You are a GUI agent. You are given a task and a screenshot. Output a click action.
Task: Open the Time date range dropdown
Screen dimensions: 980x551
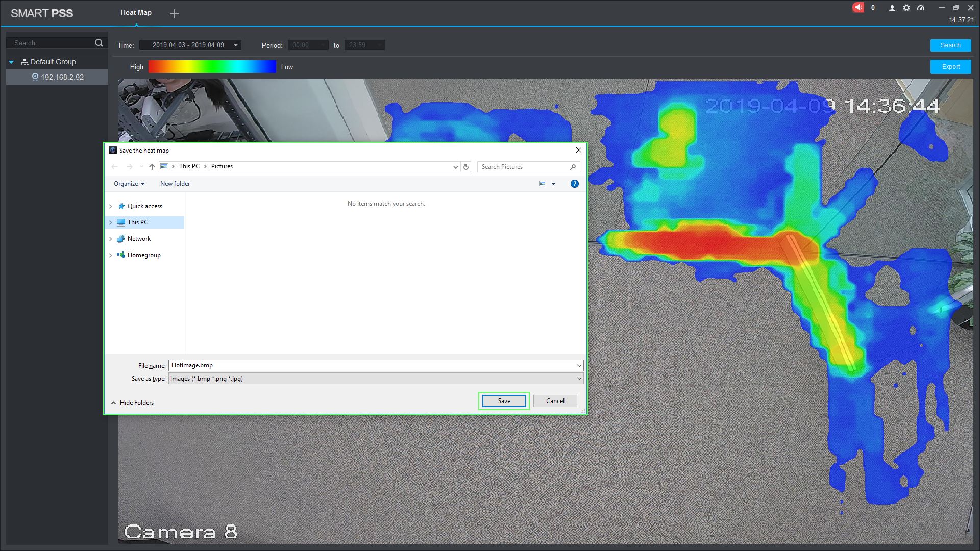click(x=236, y=45)
